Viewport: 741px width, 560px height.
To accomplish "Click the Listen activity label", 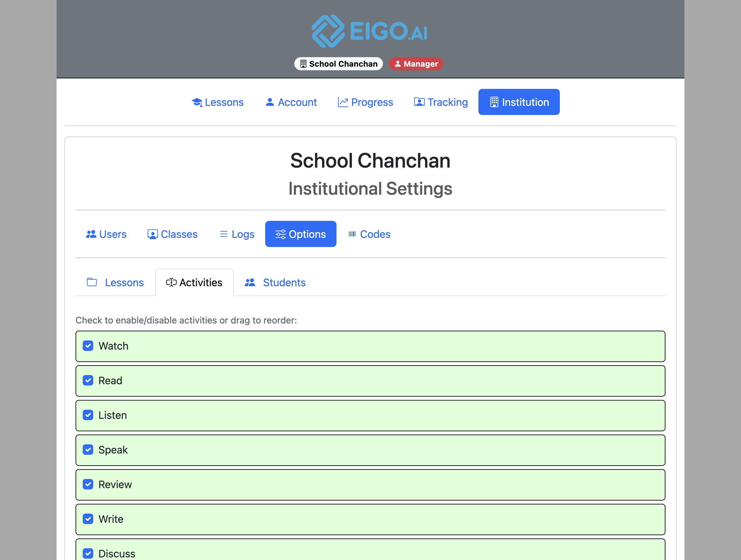I will pyautogui.click(x=112, y=415).
